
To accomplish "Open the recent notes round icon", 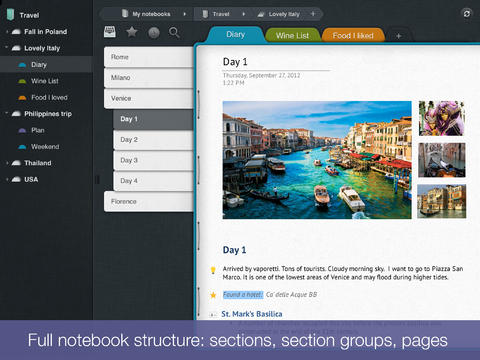I will click(154, 33).
